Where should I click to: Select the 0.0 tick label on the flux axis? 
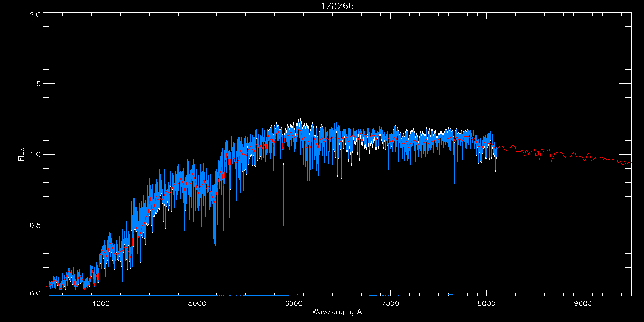[35, 294]
